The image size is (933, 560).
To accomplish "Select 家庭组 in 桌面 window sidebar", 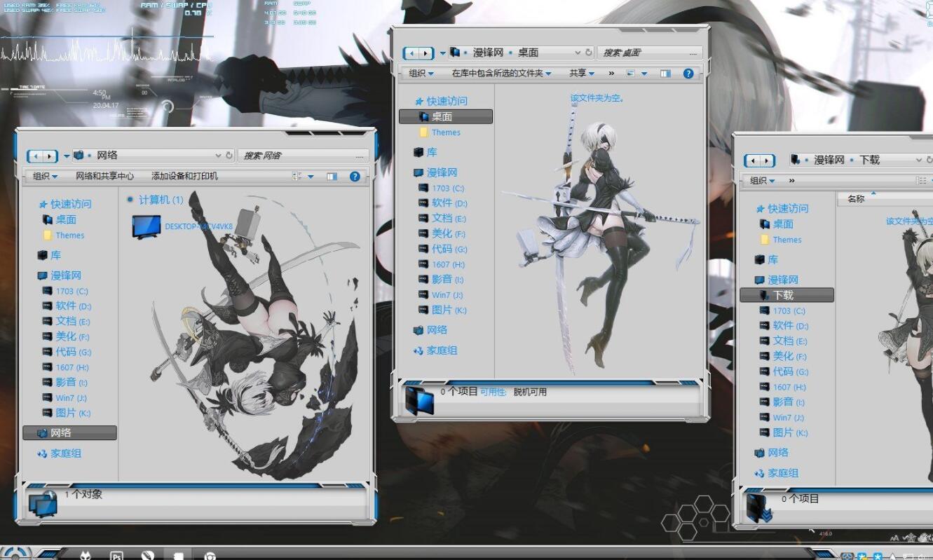I will click(435, 350).
